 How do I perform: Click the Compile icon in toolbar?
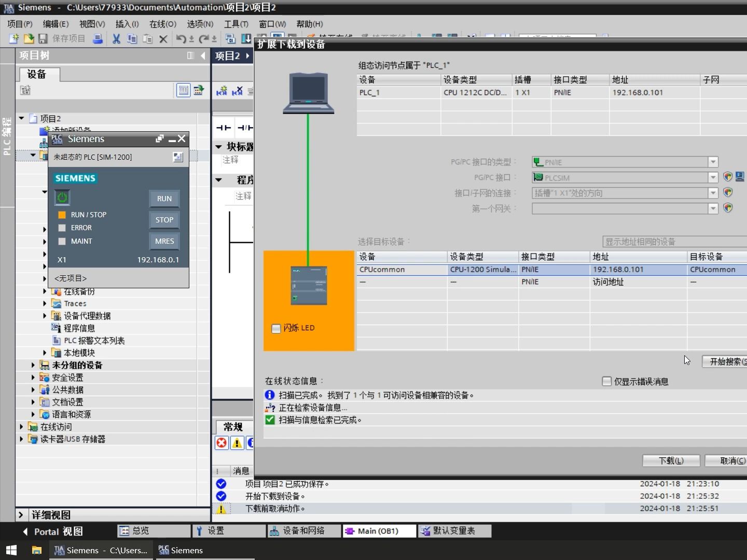point(230,38)
